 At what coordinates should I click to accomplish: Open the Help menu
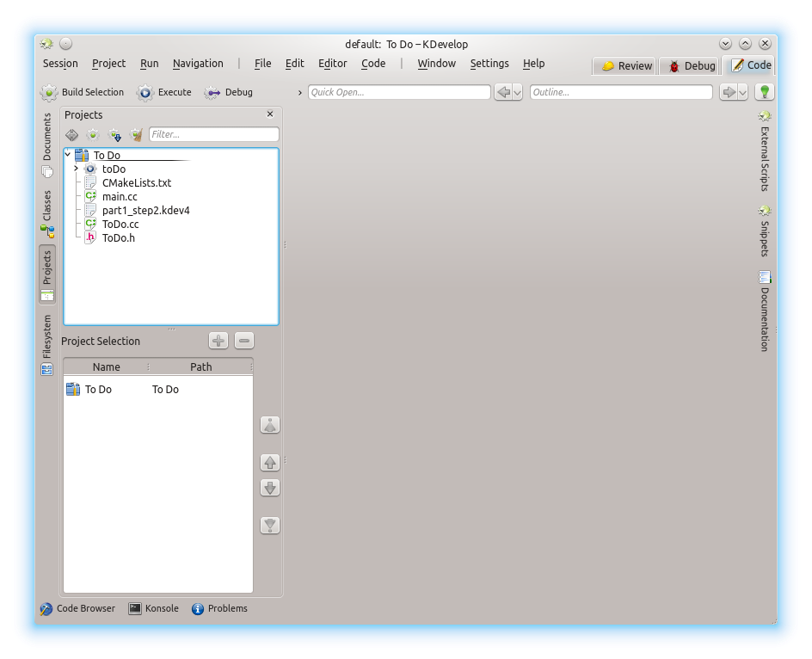coord(533,63)
